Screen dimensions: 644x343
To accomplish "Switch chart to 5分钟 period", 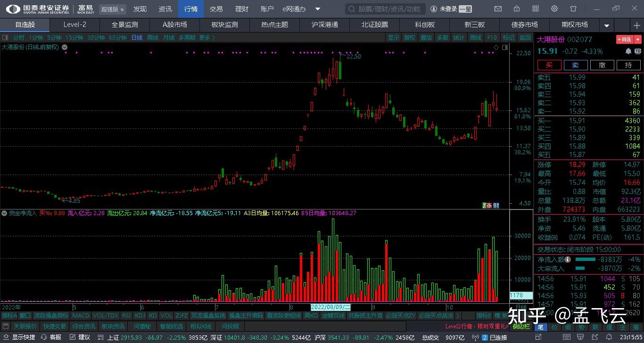I will click(x=54, y=38).
